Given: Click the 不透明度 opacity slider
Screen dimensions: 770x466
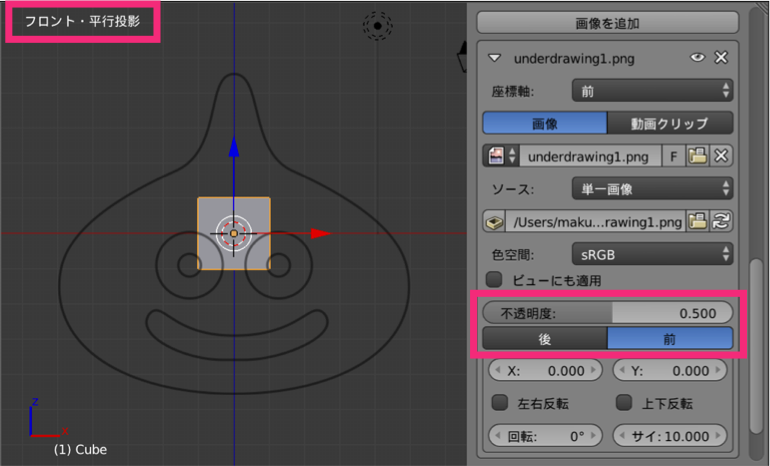Looking at the screenshot, I should coord(608,313).
